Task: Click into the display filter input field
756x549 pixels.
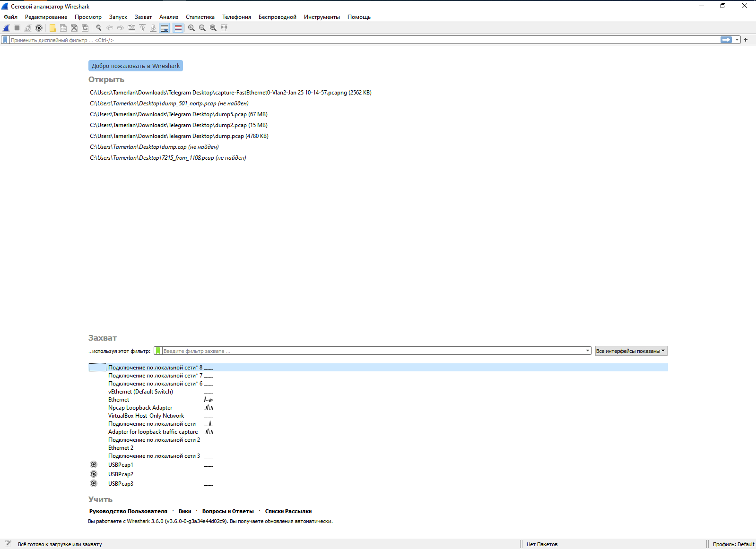Action: pos(364,40)
